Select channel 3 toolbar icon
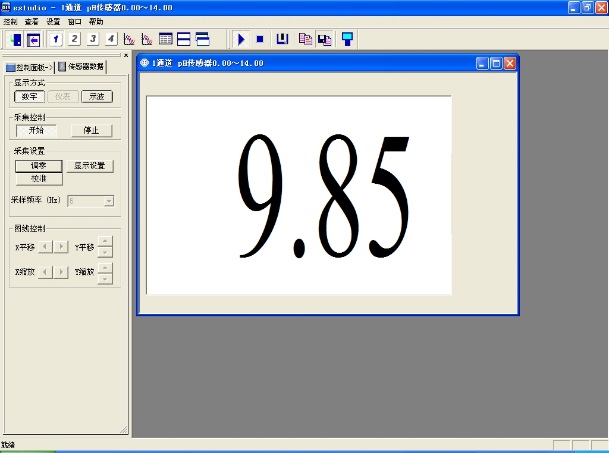 [93, 39]
